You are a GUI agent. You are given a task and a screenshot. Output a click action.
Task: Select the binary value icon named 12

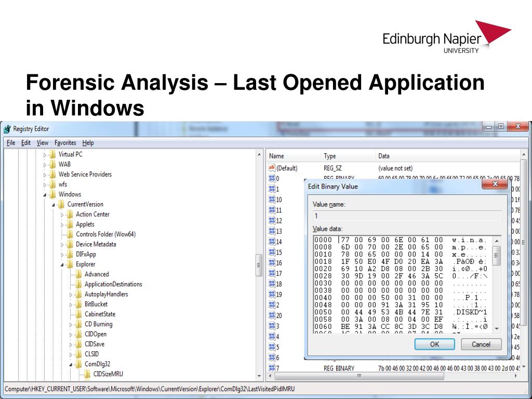[272, 220]
